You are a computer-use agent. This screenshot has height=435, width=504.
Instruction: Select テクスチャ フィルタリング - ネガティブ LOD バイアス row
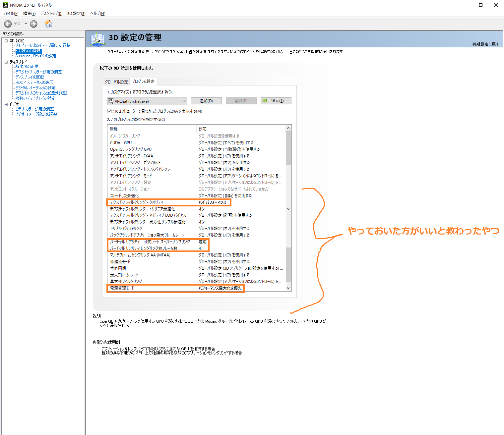196,215
